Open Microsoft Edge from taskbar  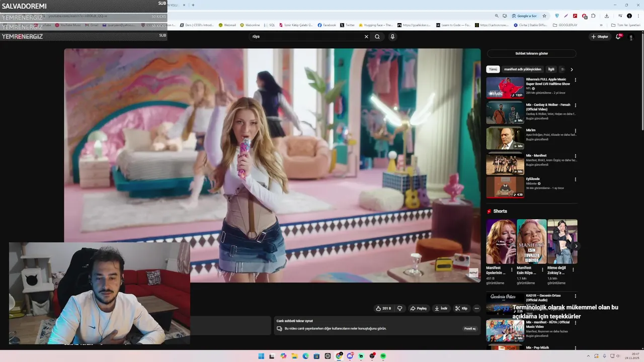coord(305,356)
